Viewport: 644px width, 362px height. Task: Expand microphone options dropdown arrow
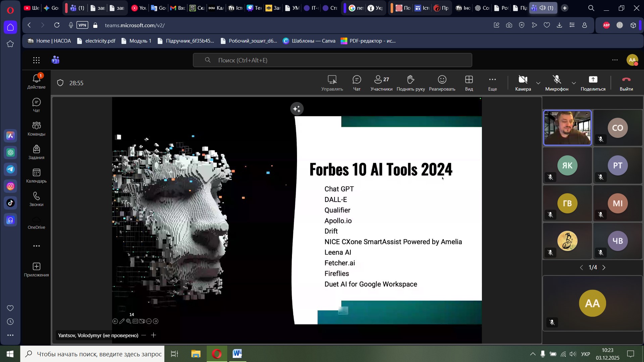(x=574, y=83)
